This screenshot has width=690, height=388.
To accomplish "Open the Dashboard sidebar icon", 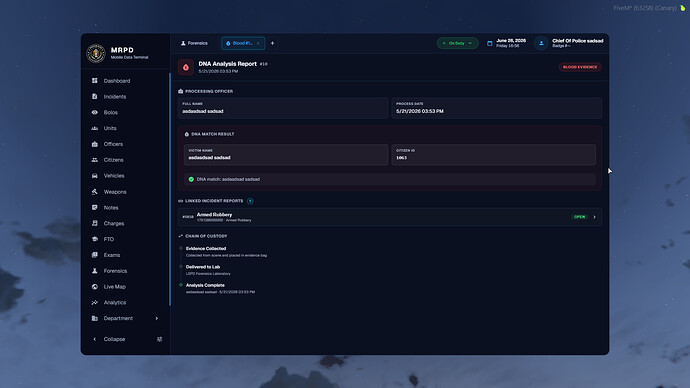I will point(95,81).
